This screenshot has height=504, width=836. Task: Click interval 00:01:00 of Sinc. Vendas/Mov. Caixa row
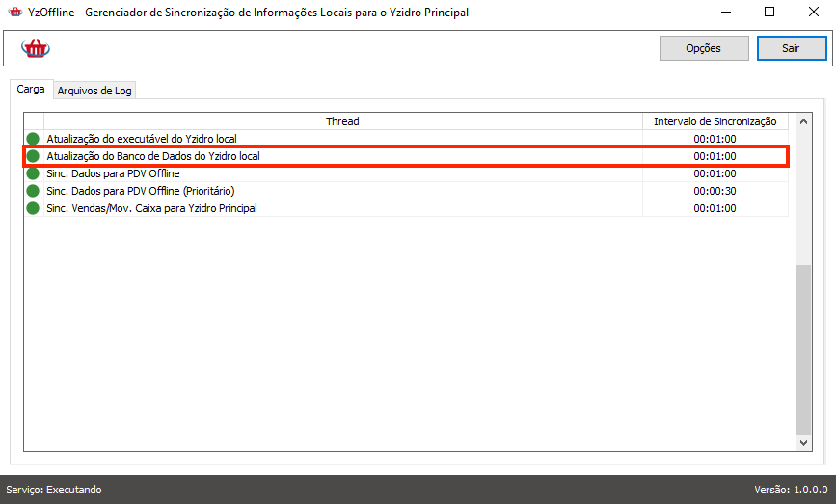tap(715, 208)
